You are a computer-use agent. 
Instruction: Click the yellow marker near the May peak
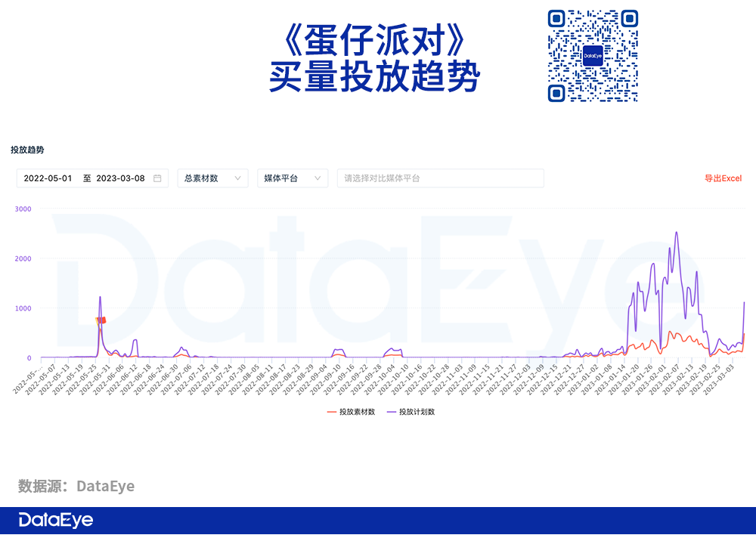[98, 320]
